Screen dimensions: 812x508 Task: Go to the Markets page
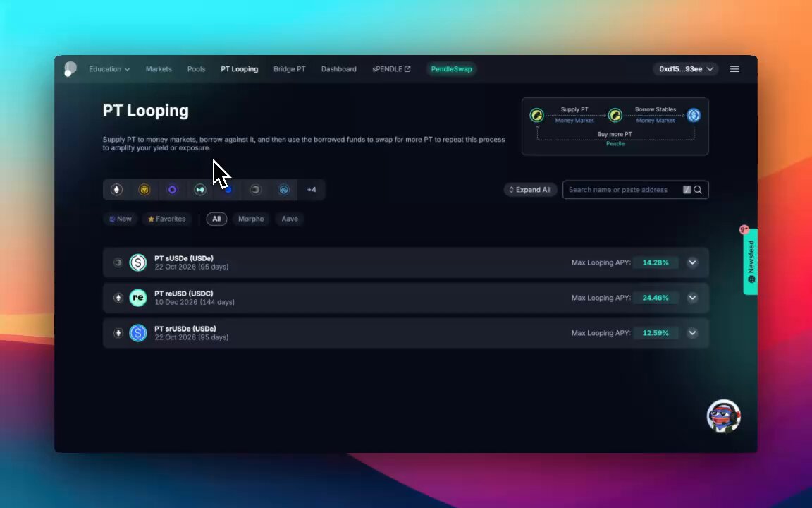159,69
